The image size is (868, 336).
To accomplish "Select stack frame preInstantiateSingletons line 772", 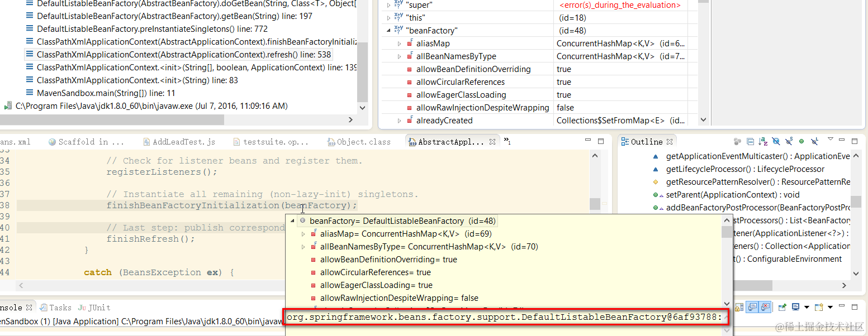I will [x=152, y=29].
